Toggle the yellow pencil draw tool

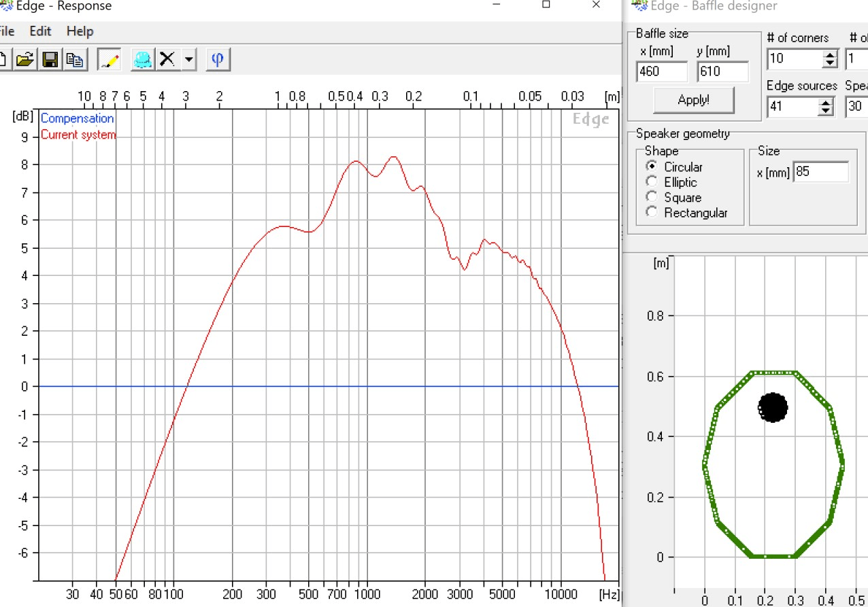[x=109, y=60]
